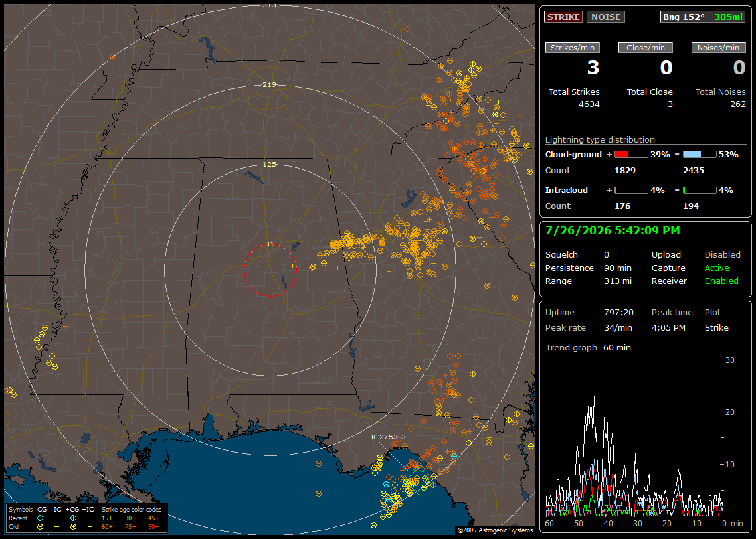Click the 219 range ring label

click(x=269, y=85)
